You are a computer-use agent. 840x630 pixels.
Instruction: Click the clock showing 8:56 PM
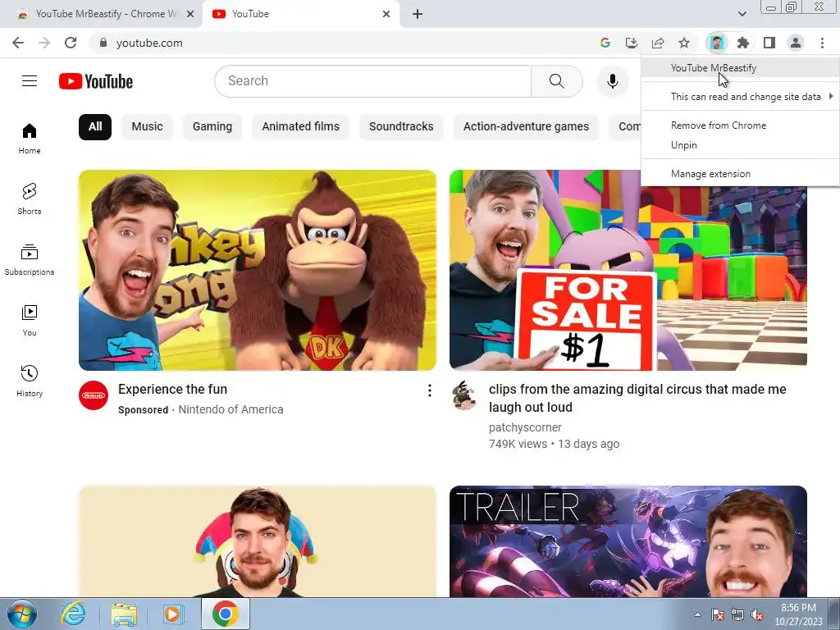(x=798, y=614)
